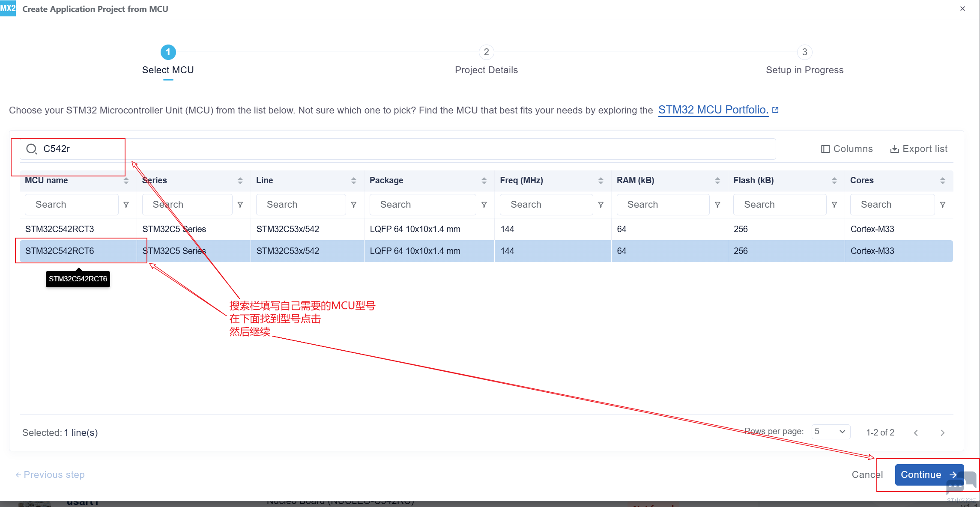Sort the RAM (kB) column with arrows
The width and height of the screenshot is (980, 507).
(x=717, y=181)
